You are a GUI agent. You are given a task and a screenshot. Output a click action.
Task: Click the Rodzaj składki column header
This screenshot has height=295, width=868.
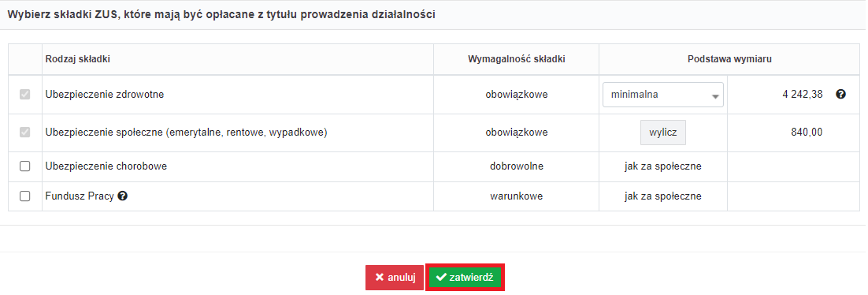pyautogui.click(x=77, y=59)
